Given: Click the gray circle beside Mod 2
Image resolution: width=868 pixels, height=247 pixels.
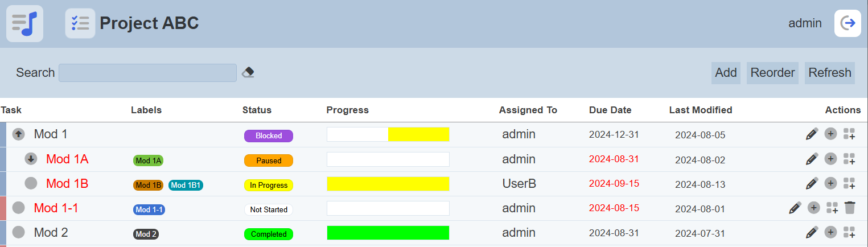Looking at the screenshot, I should pos(19,232).
